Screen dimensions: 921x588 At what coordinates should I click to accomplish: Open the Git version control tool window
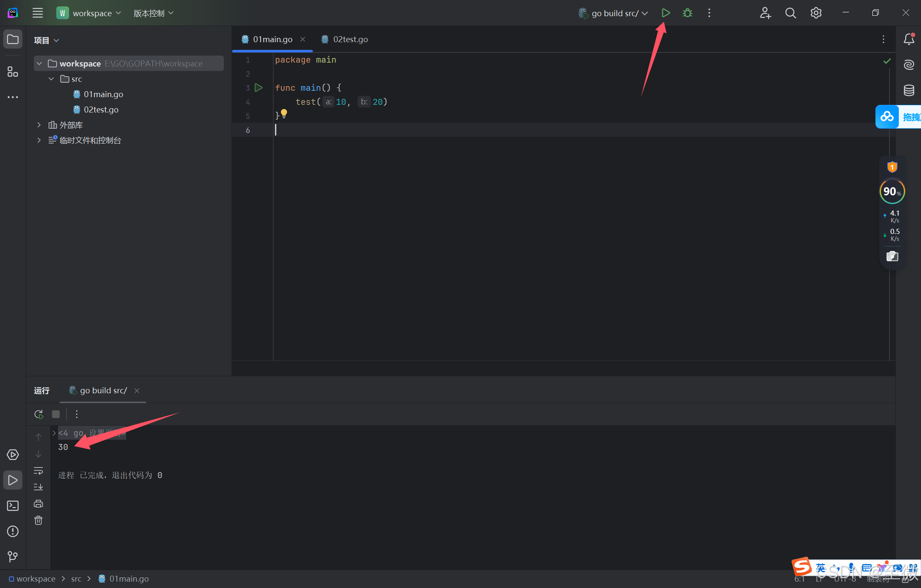point(13,556)
